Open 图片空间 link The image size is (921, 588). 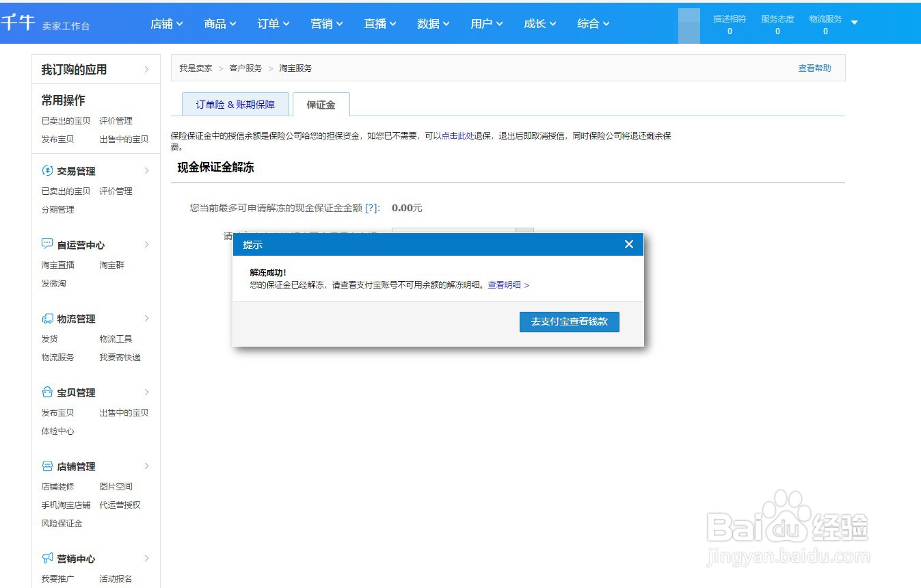(116, 487)
